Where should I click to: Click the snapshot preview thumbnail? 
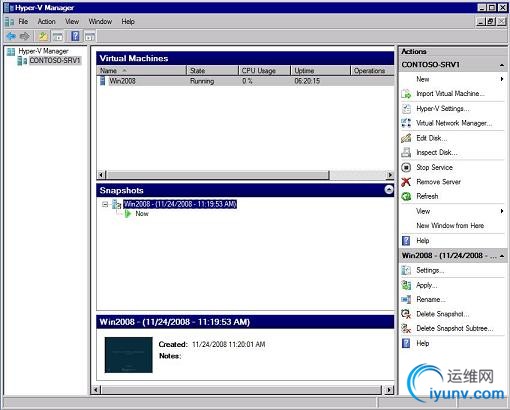[128, 355]
